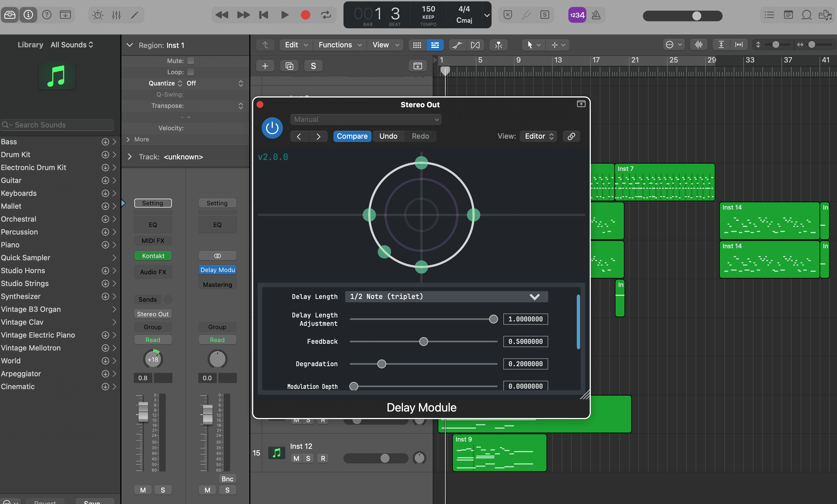The height and width of the screenshot is (504, 837).
Task: Click the Bnc bounce button
Action: pos(227,479)
